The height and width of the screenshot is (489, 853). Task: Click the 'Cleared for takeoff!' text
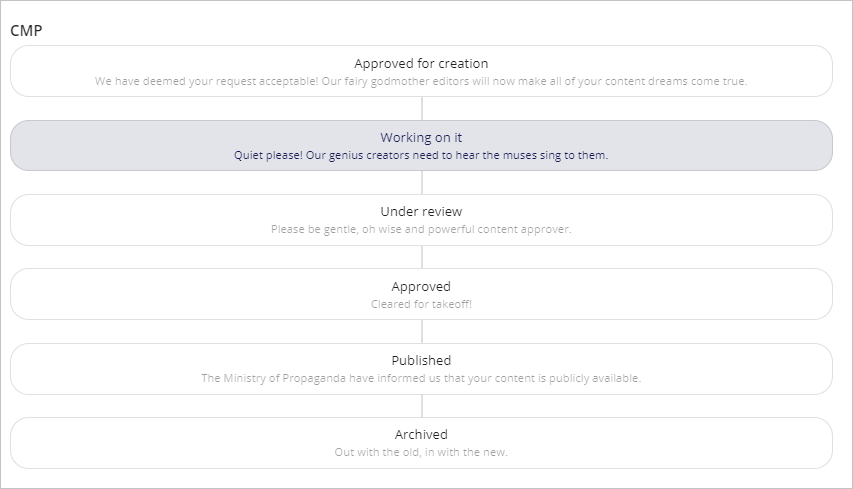[x=421, y=303]
